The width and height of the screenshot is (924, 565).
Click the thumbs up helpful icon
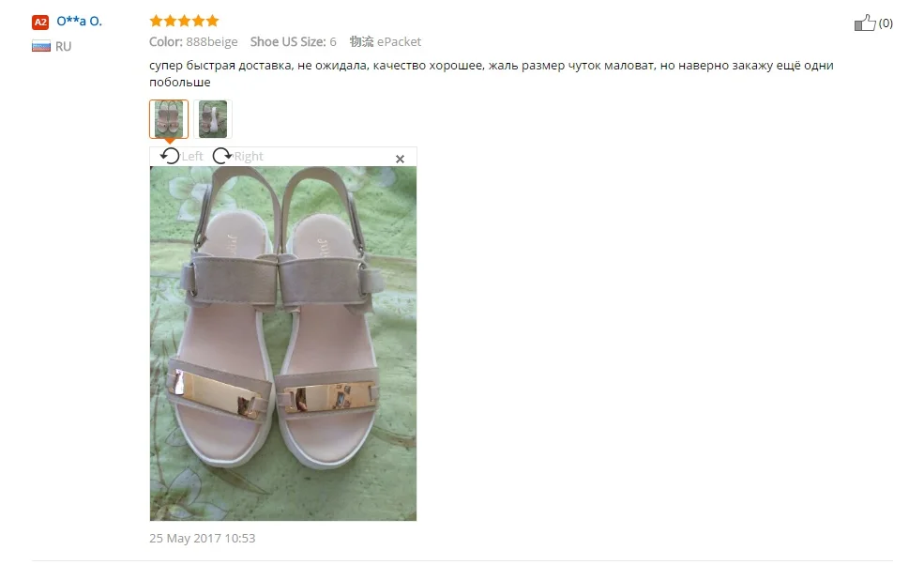pyautogui.click(x=864, y=23)
